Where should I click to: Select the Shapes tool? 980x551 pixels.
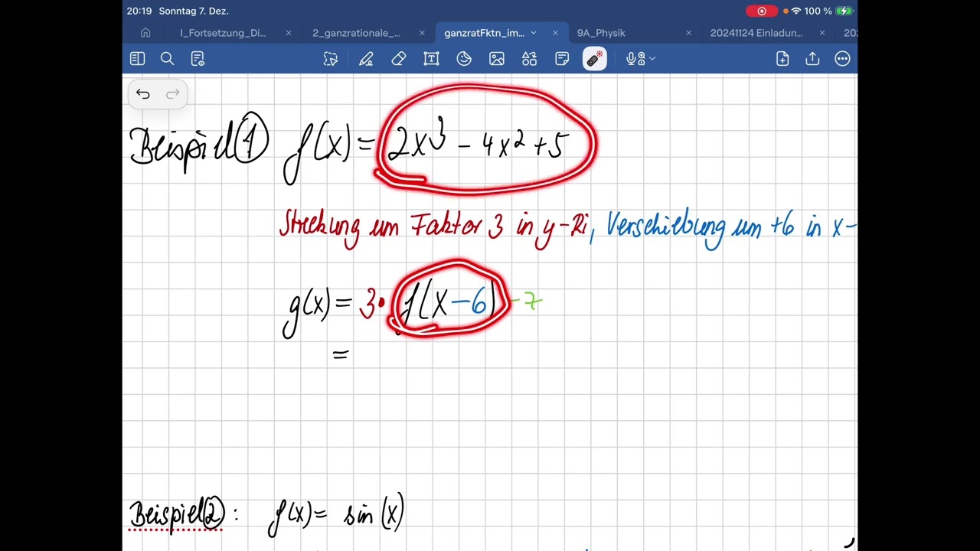click(x=529, y=59)
